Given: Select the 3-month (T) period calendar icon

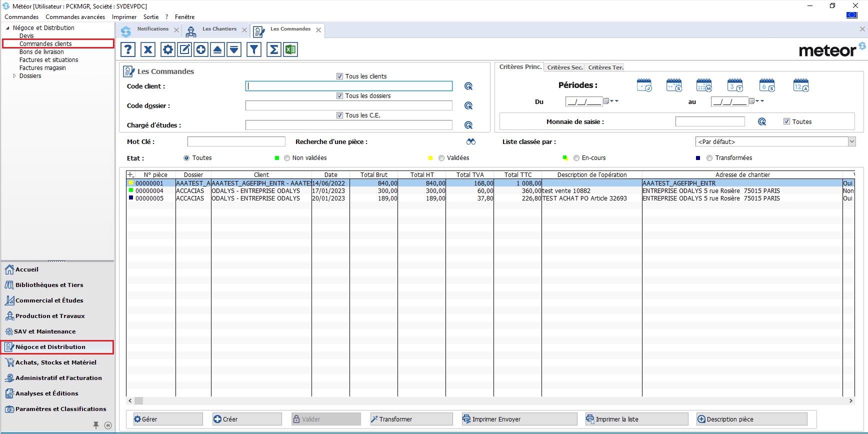Looking at the screenshot, I should pos(735,85).
